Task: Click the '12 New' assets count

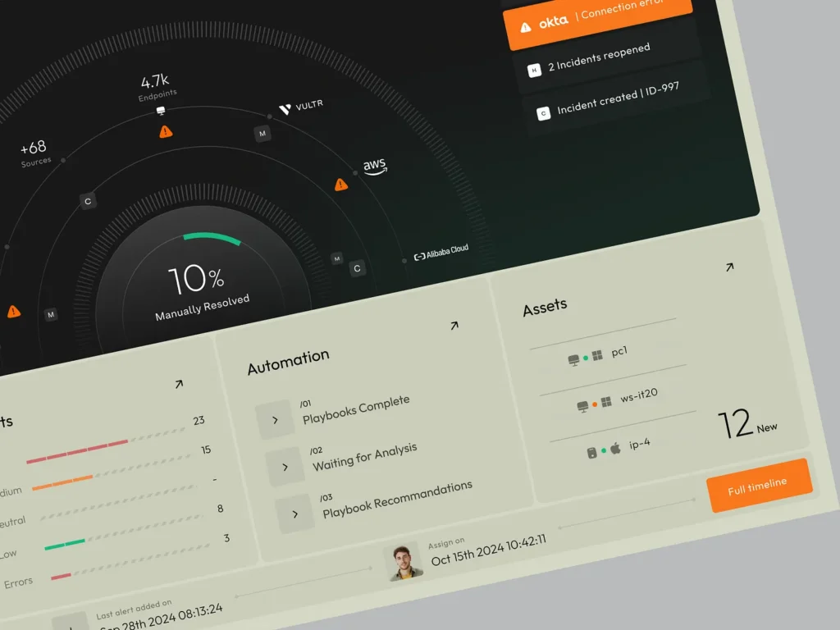Action: [x=746, y=424]
